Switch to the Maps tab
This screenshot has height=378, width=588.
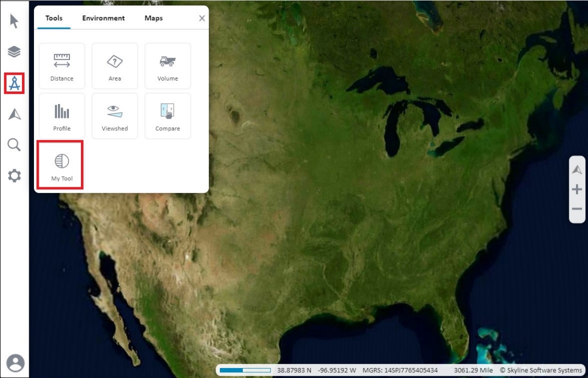(x=154, y=17)
